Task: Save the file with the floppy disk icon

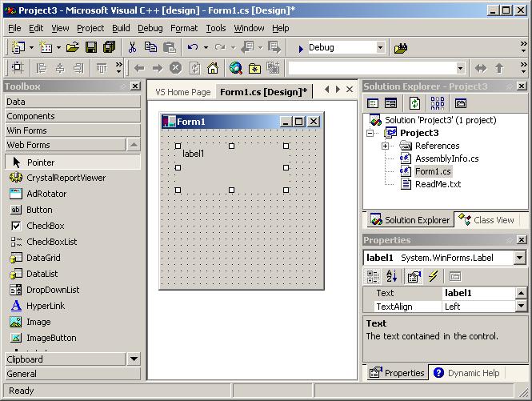Action: (91, 47)
